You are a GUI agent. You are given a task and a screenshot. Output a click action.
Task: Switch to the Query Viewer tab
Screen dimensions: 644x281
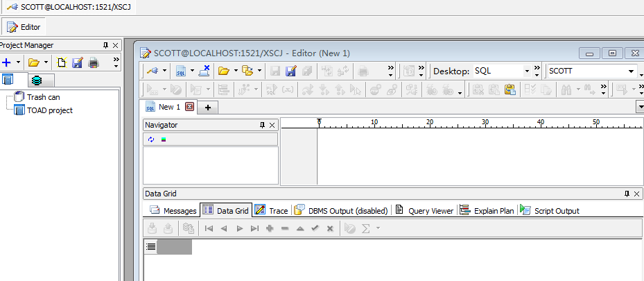click(x=424, y=210)
